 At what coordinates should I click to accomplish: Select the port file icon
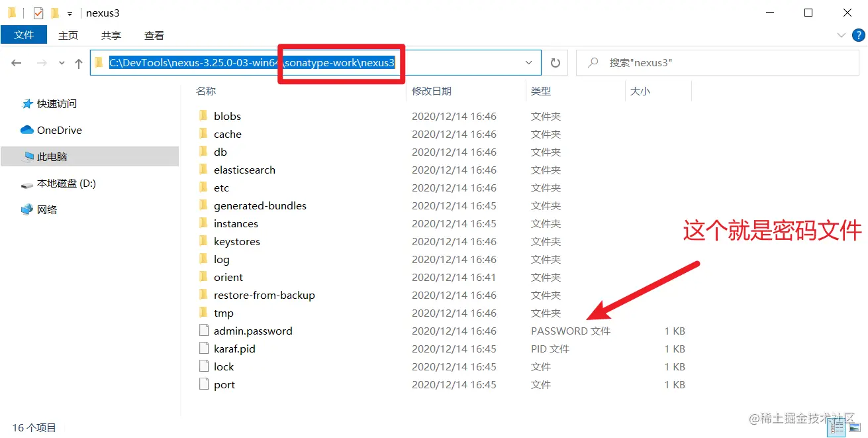204,384
